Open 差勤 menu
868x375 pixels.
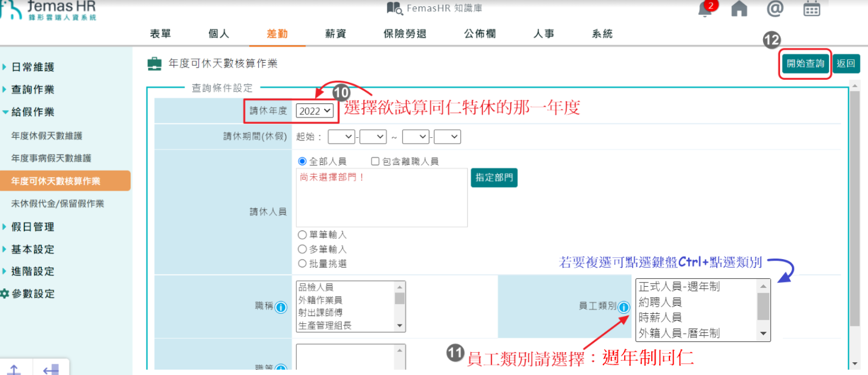point(277,34)
